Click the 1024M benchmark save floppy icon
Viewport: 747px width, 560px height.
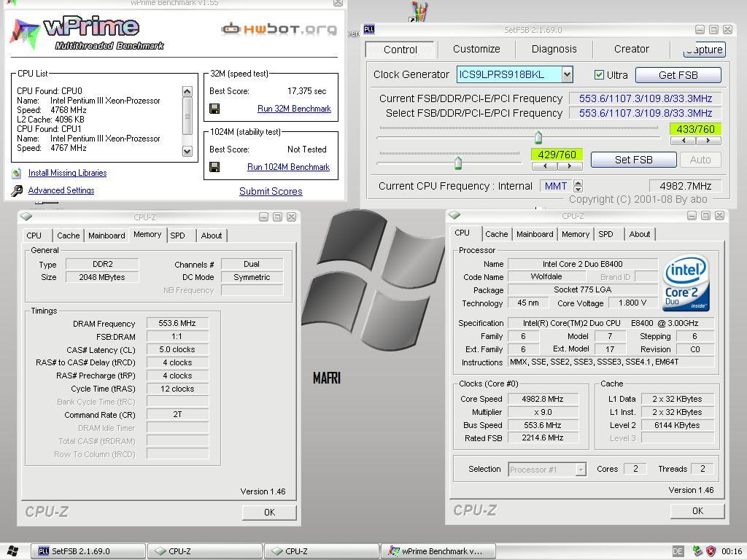click(214, 167)
